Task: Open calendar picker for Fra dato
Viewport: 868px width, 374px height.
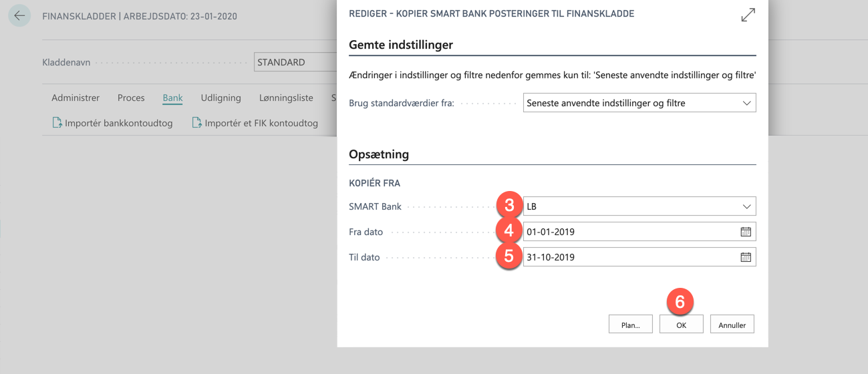Action: click(x=746, y=232)
